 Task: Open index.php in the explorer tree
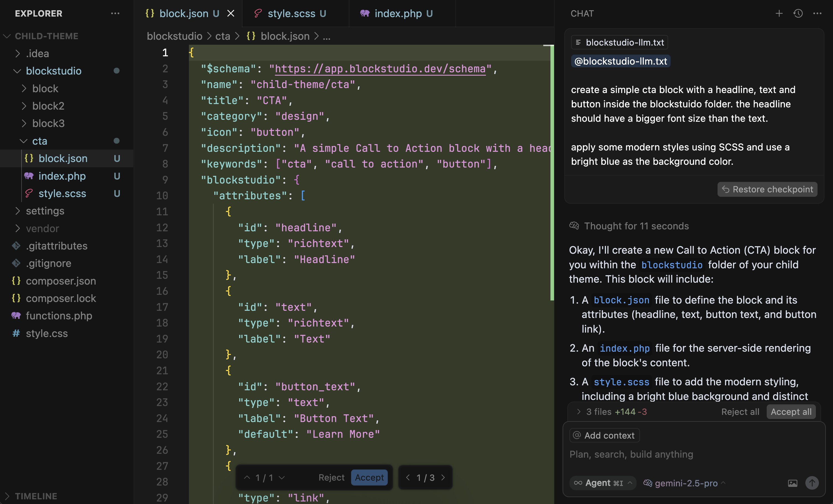(67, 176)
